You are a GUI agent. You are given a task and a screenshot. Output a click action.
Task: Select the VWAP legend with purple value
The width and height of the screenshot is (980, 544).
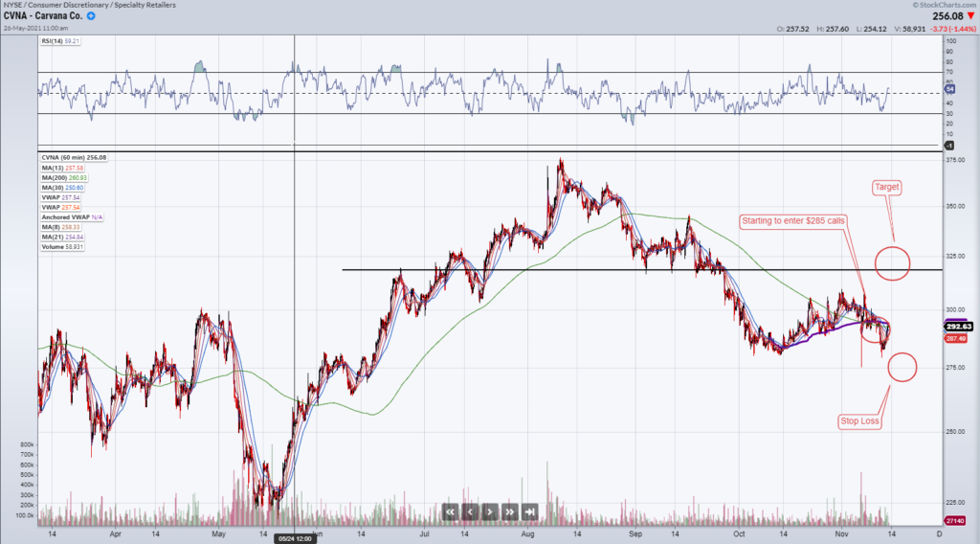tap(60, 197)
